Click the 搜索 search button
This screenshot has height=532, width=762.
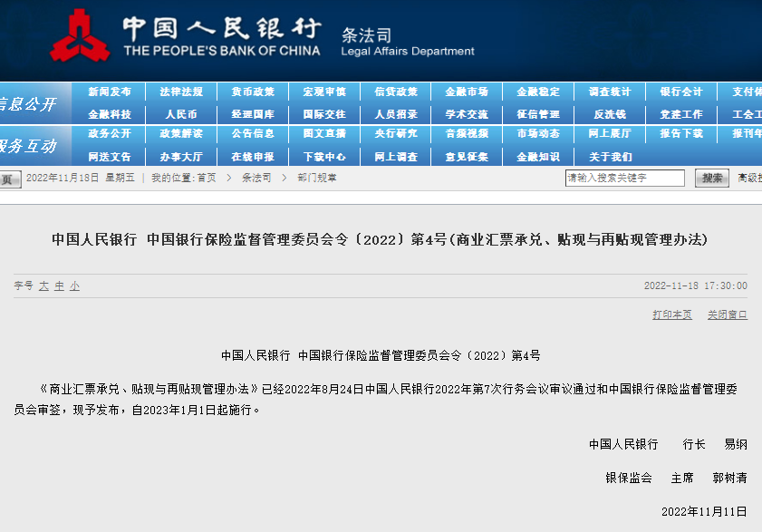pos(712,178)
